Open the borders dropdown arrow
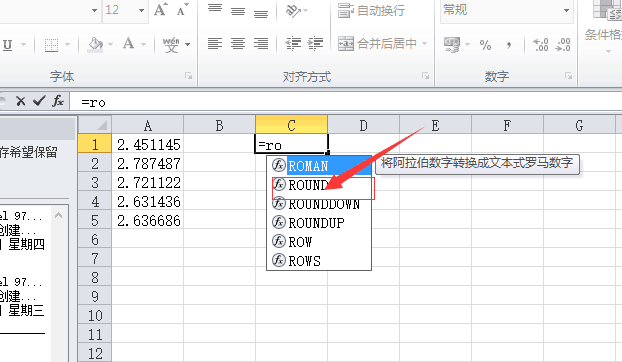Image resolution: width=622 pixels, height=362 pixels. coord(67,45)
